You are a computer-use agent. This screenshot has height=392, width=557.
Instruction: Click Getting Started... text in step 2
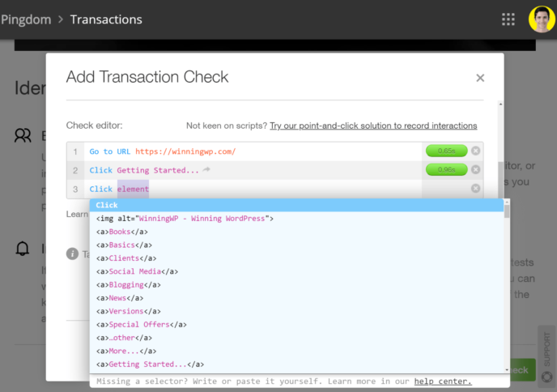tap(158, 170)
